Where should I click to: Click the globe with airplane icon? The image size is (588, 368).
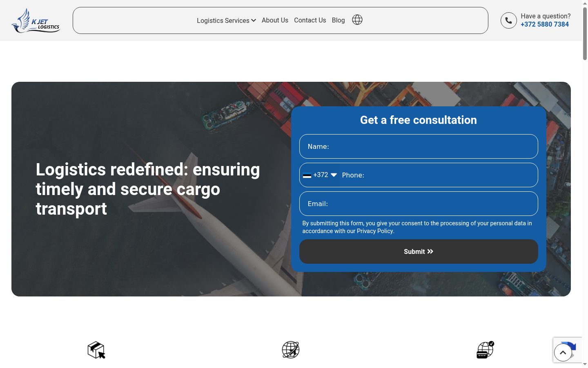point(291,350)
